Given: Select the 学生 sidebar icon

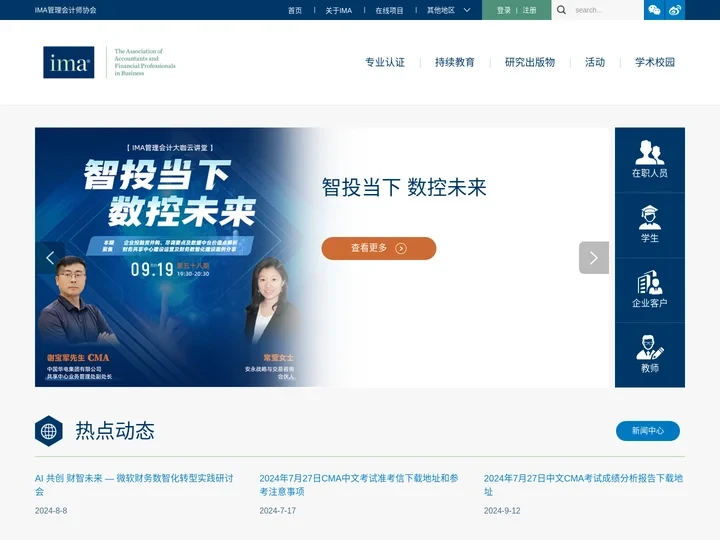Looking at the screenshot, I should (x=650, y=225).
